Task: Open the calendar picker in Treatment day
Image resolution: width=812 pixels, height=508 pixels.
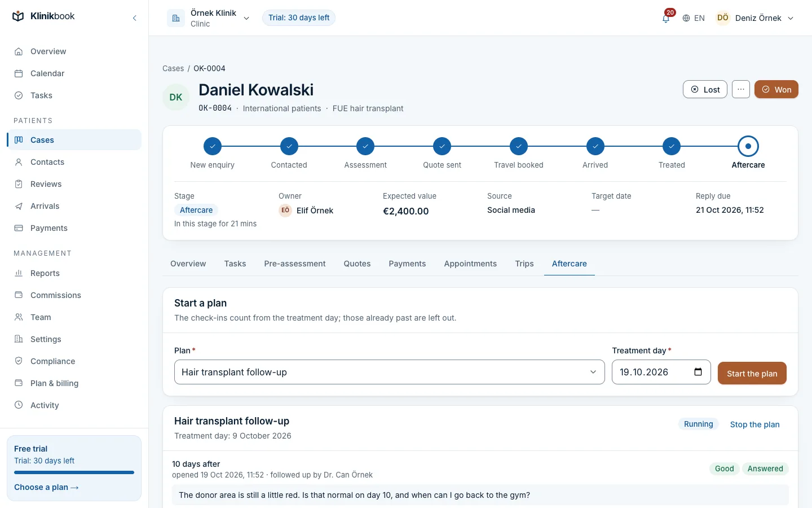Action: [x=698, y=372]
